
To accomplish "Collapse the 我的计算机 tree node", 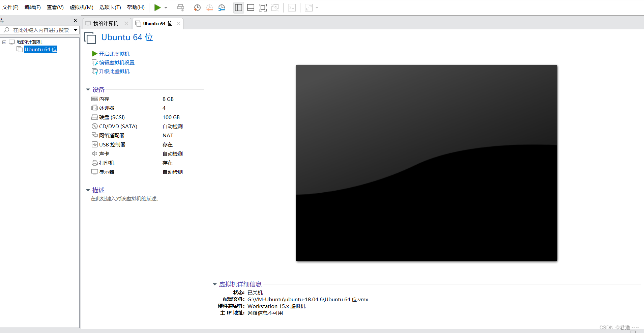I will pyautogui.click(x=4, y=42).
